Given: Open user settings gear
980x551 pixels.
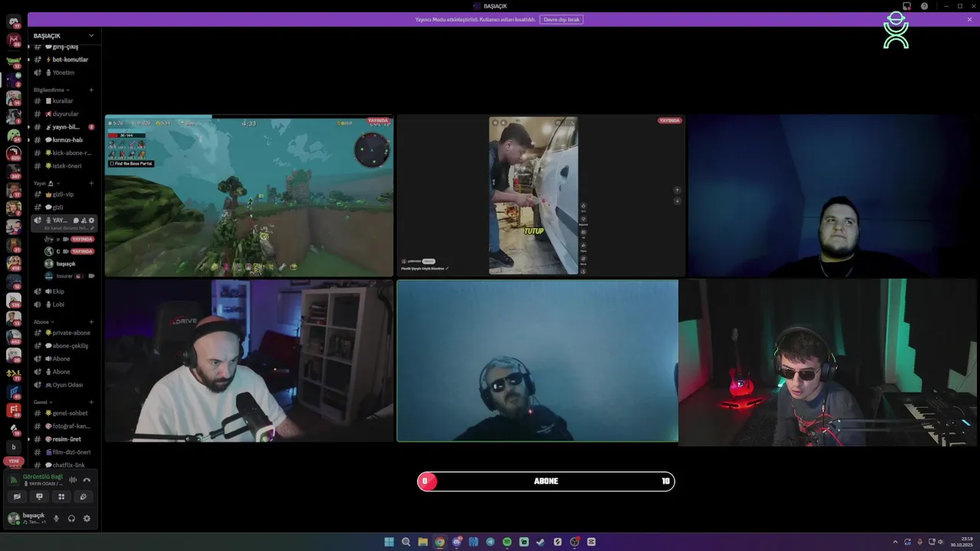Looking at the screenshot, I should tap(87, 518).
